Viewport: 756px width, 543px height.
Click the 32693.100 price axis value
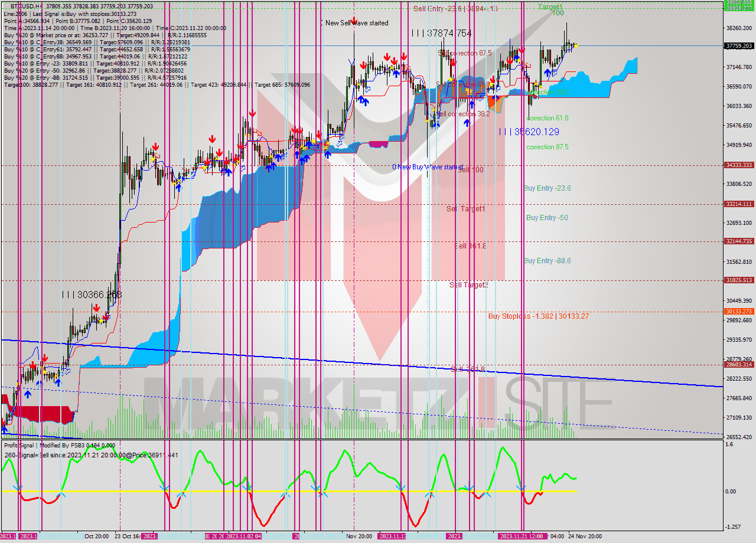(x=739, y=223)
